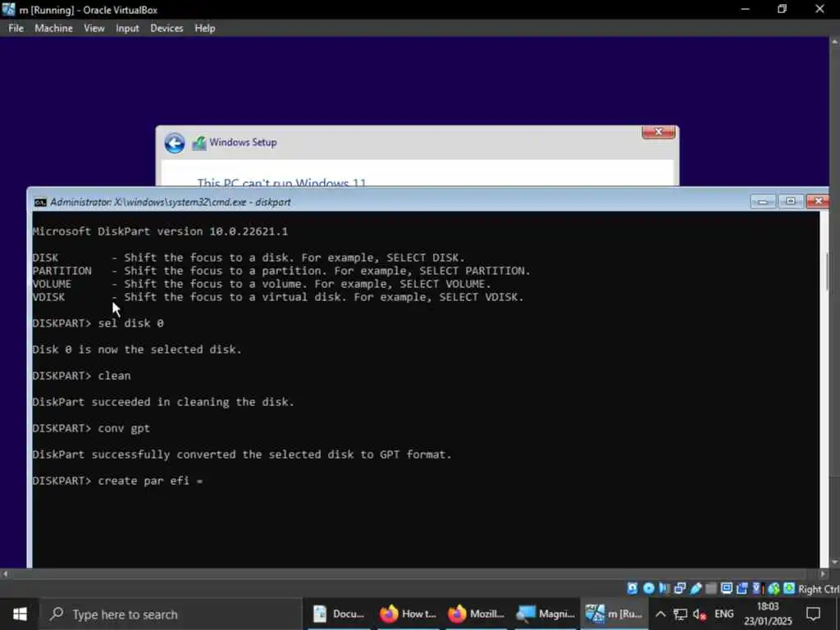
Task: Open the Devices menu
Action: pos(167,29)
